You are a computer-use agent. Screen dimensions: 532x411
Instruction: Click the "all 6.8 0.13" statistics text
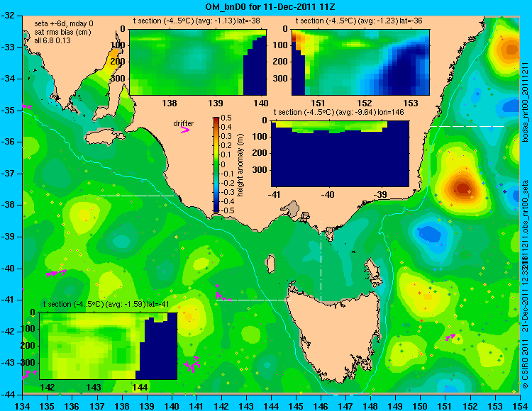(52, 40)
